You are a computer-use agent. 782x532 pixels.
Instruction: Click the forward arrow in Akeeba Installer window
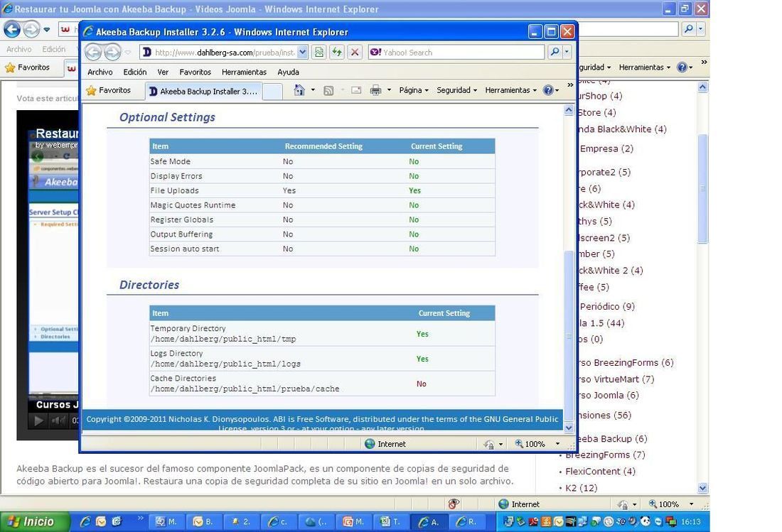[113, 52]
